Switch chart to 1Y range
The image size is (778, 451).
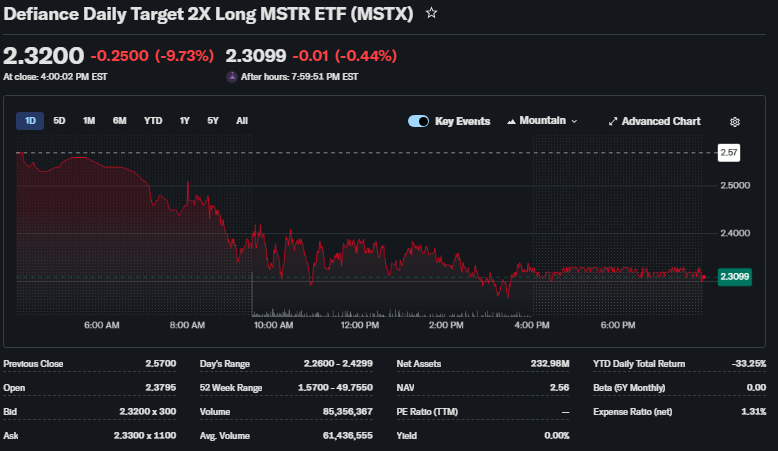pos(184,121)
